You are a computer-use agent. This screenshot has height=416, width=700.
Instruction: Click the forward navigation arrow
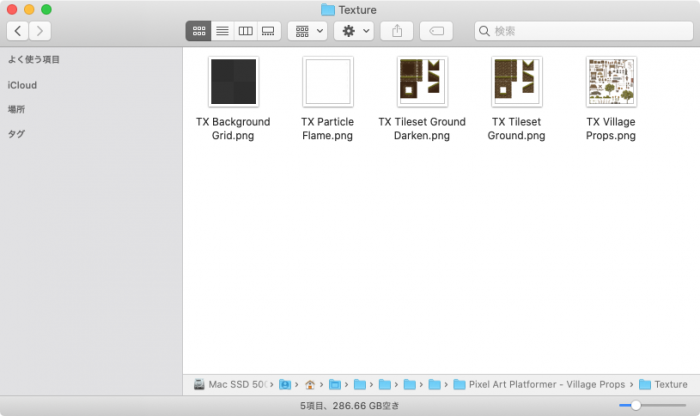[x=40, y=31]
